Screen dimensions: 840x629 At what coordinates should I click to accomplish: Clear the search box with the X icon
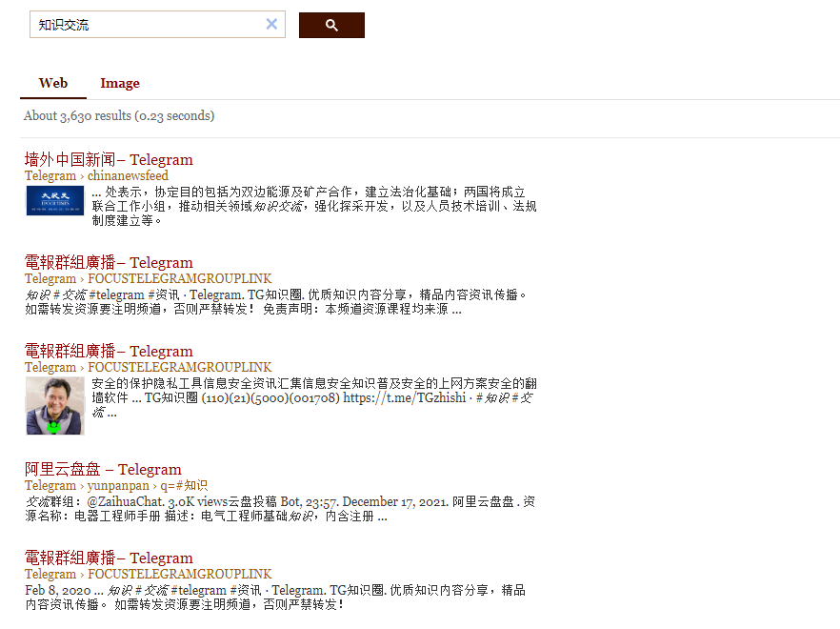(271, 24)
